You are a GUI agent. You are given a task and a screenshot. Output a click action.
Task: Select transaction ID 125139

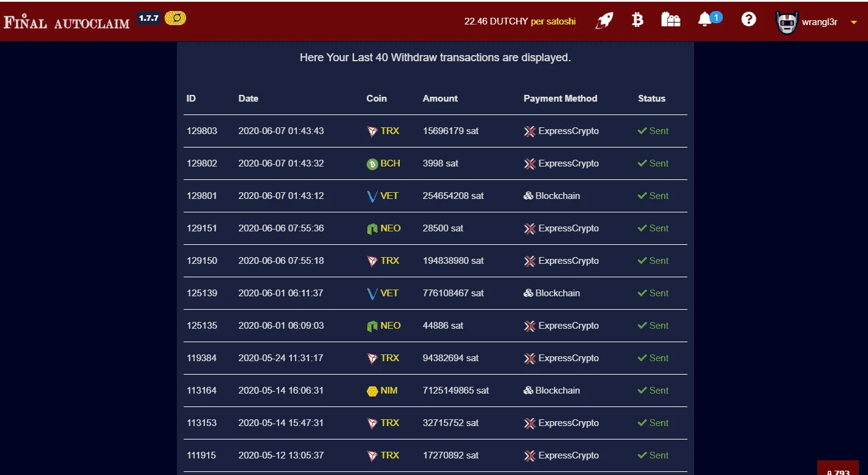click(x=202, y=293)
